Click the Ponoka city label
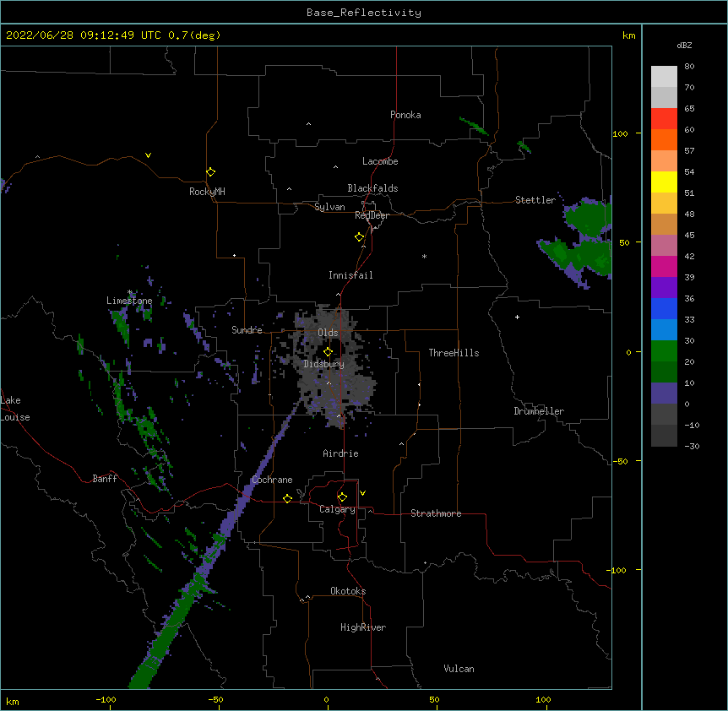 (405, 115)
